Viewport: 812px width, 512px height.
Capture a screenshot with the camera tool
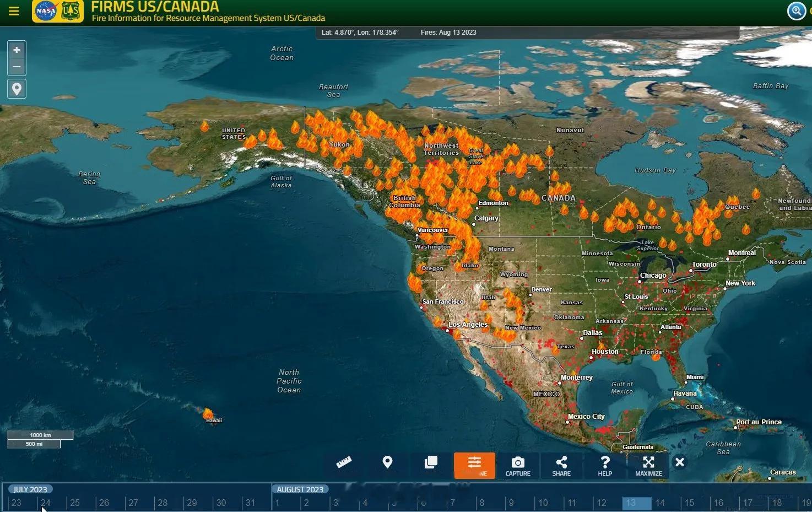[x=518, y=466]
